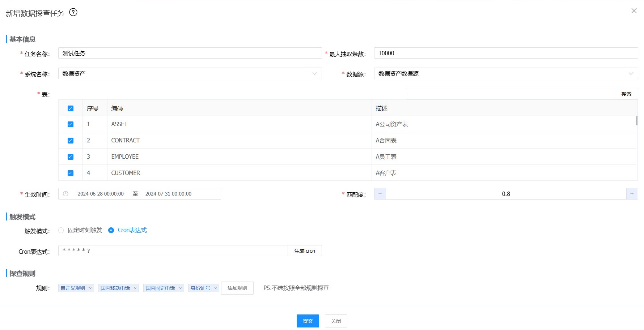This screenshot has width=644, height=330.
Task: Select the 固定时刻触发 radio option
Action: [x=61, y=230]
